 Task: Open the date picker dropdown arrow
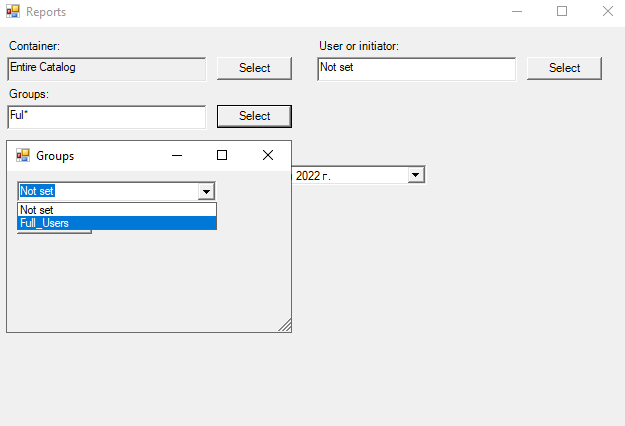tap(416, 175)
